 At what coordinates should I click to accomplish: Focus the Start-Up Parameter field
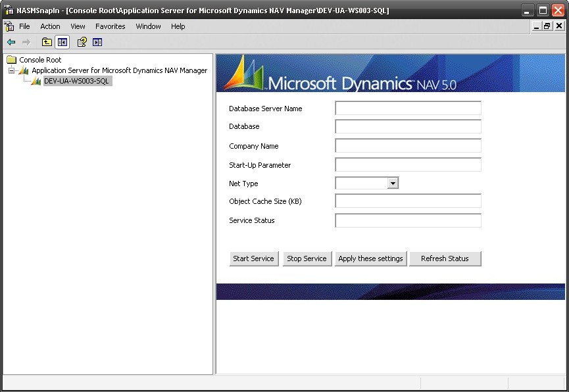pyautogui.click(x=408, y=164)
